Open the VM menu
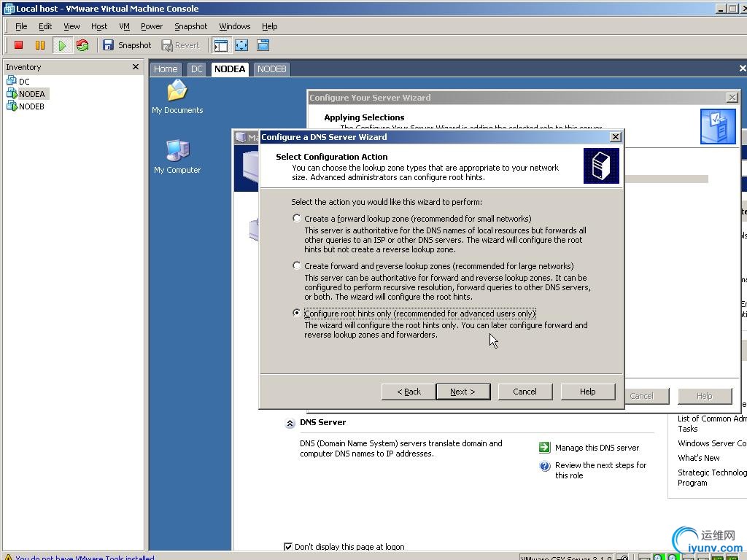747x560 pixels. (124, 26)
